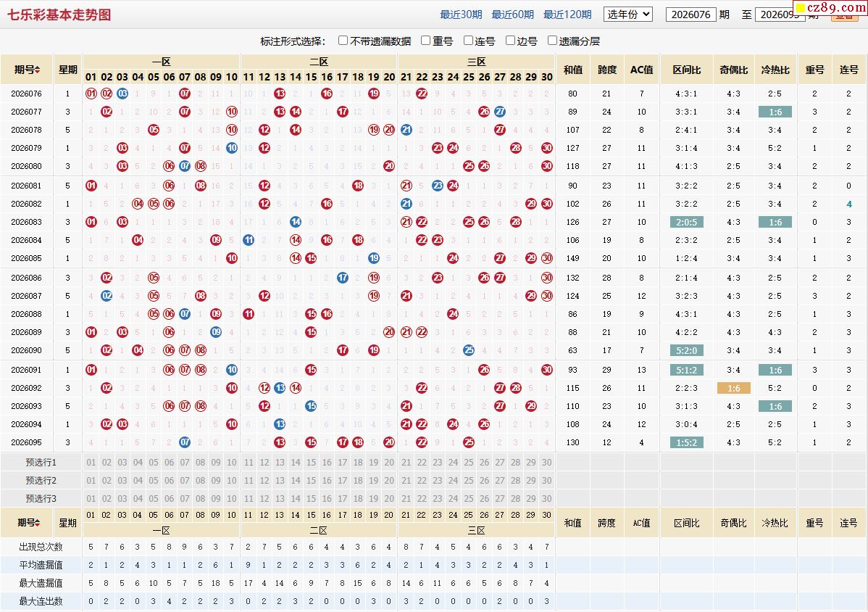Image resolution: width=868 pixels, height=612 pixels.
Task: Toggle the 遗漏分层 checkbox
Action: point(552,41)
